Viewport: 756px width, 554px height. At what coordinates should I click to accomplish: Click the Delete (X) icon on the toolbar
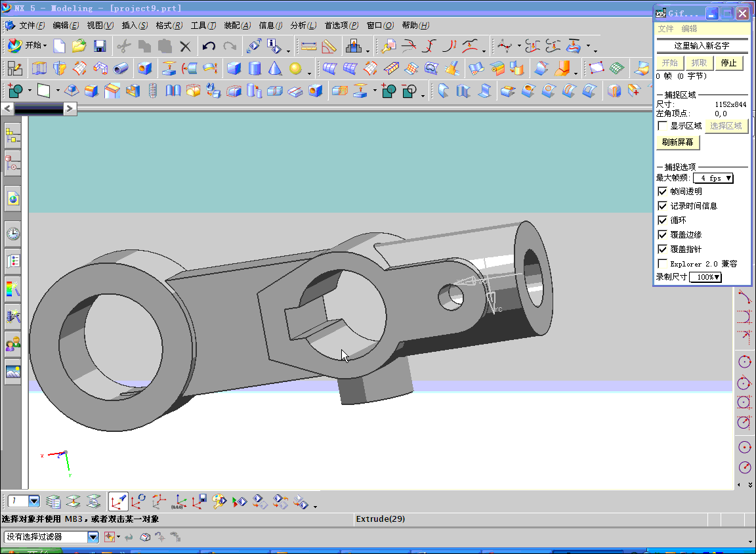point(186,46)
